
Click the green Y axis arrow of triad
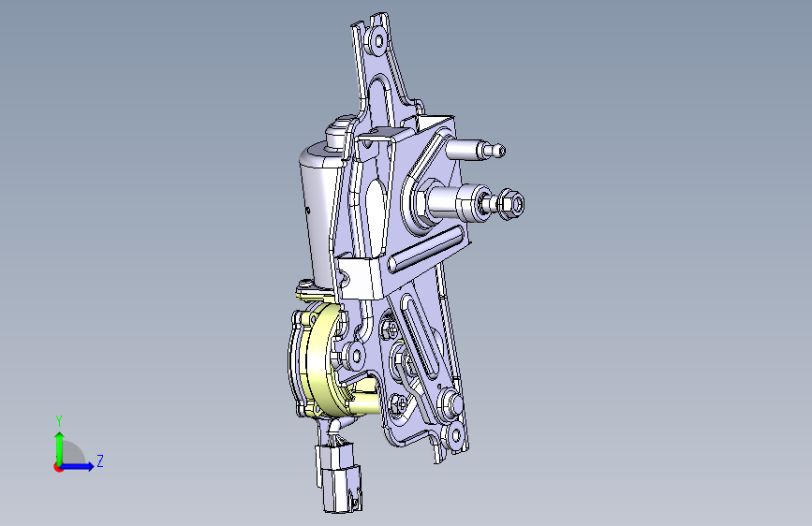tap(60, 447)
